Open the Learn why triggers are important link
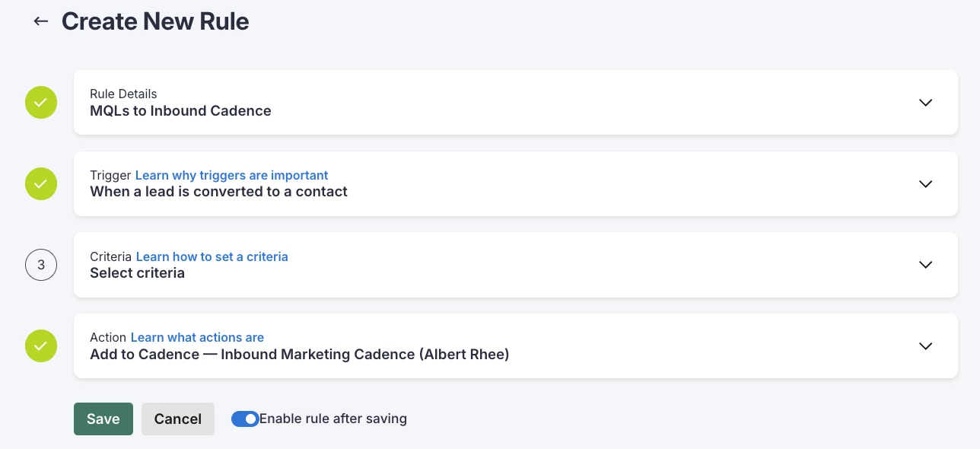Image resolution: width=980 pixels, height=449 pixels. (231, 176)
